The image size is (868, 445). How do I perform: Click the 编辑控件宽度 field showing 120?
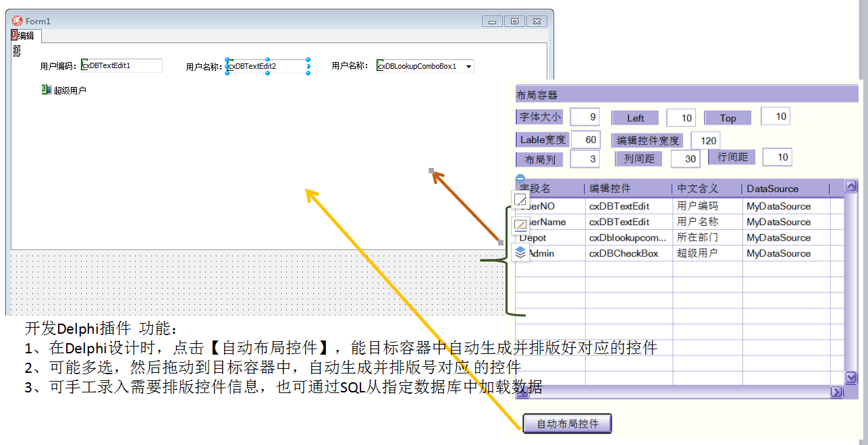[705, 140]
